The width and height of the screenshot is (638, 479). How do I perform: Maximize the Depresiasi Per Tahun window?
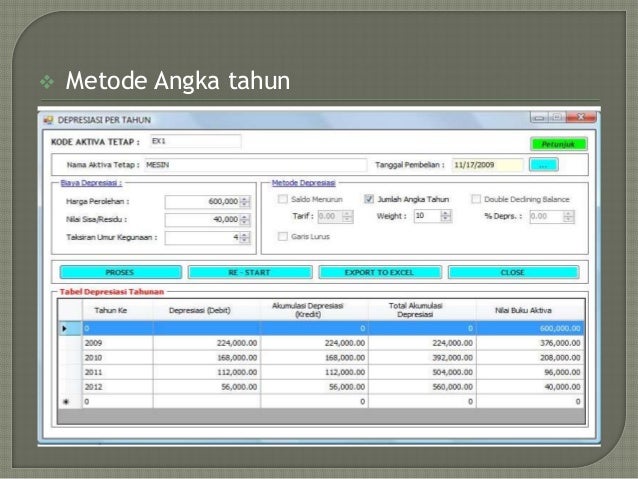point(557,118)
